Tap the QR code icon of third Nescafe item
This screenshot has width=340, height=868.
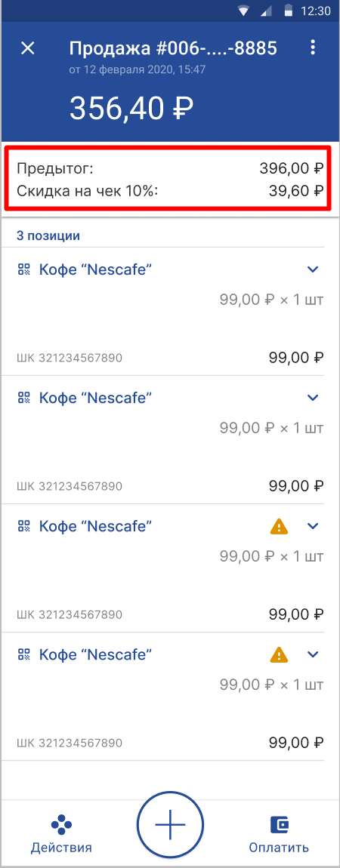tap(24, 526)
